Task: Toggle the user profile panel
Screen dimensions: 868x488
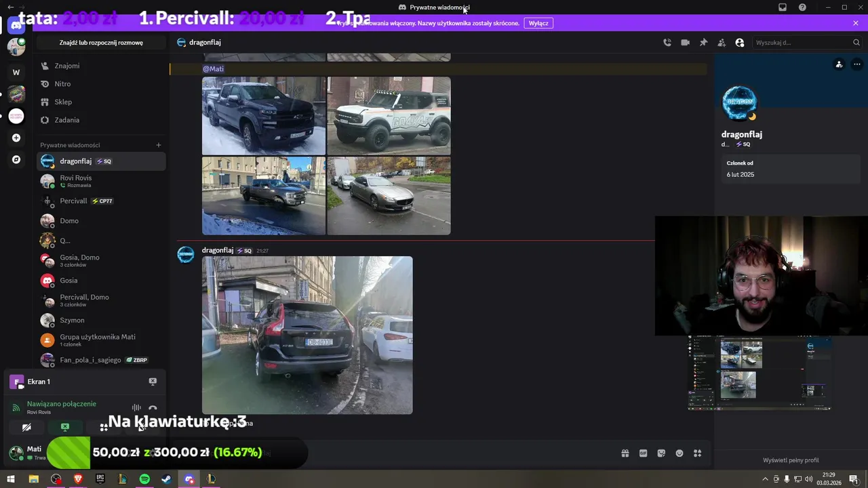Action: tap(740, 43)
